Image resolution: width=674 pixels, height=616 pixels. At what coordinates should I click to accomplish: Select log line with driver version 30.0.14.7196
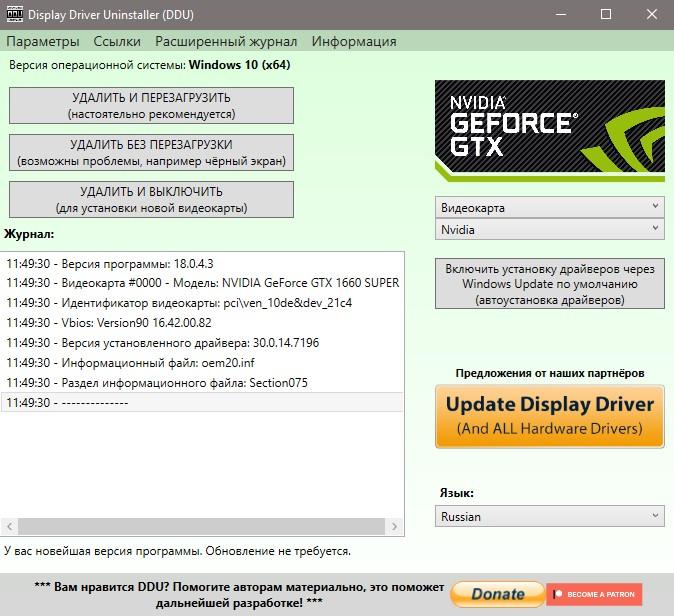pyautogui.click(x=202, y=343)
